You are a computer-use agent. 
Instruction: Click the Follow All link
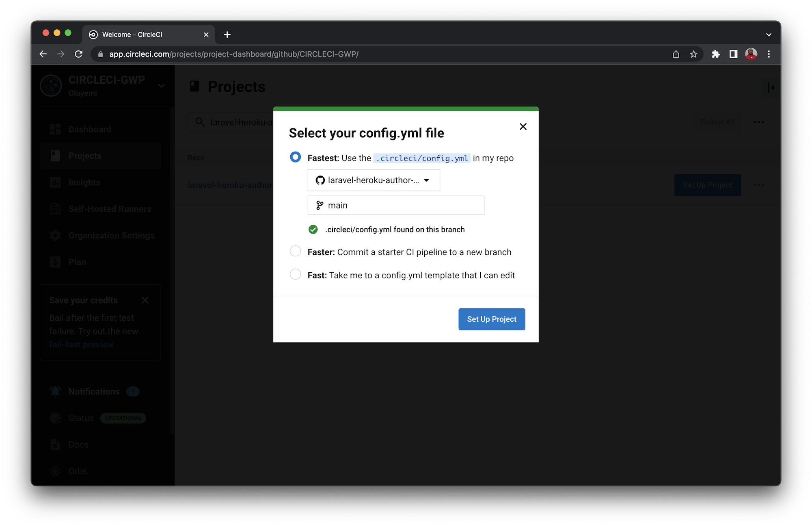(717, 121)
